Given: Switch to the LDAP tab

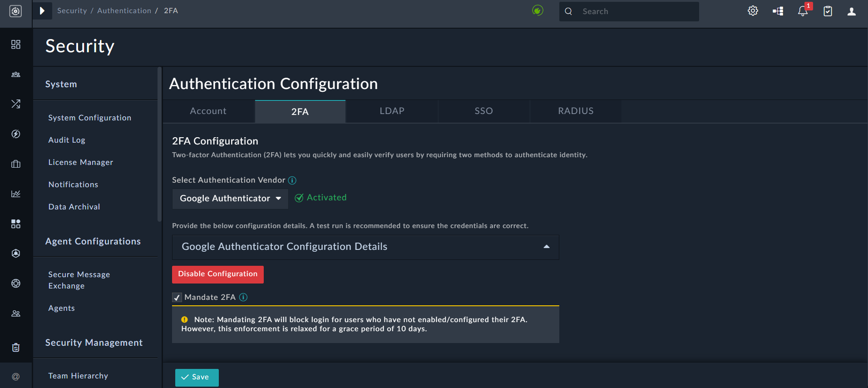Looking at the screenshot, I should tap(392, 111).
